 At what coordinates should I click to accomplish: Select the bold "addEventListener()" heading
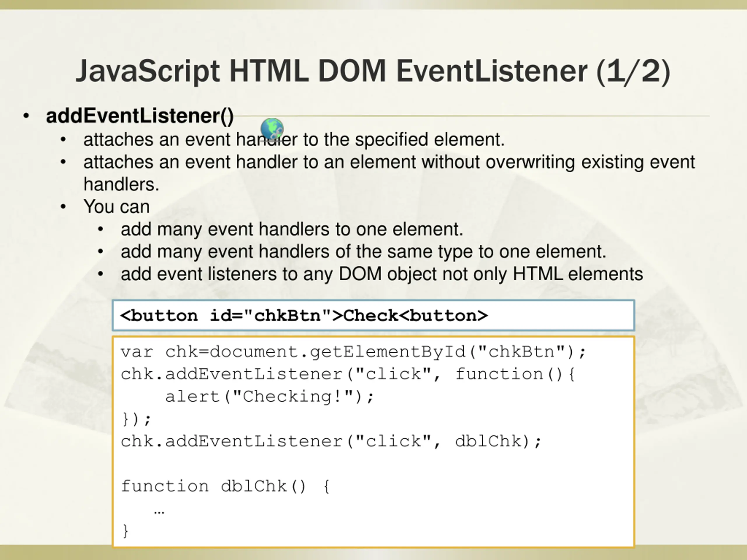pos(140,116)
